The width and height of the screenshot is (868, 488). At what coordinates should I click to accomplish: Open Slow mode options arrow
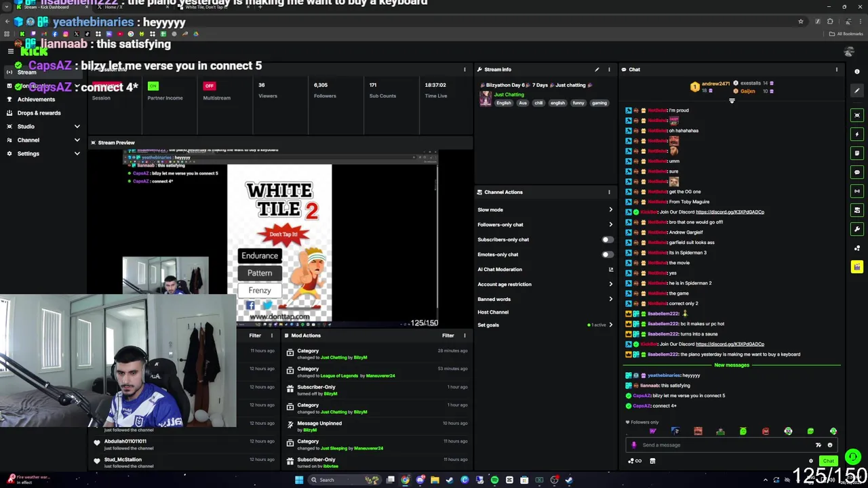pyautogui.click(x=610, y=210)
